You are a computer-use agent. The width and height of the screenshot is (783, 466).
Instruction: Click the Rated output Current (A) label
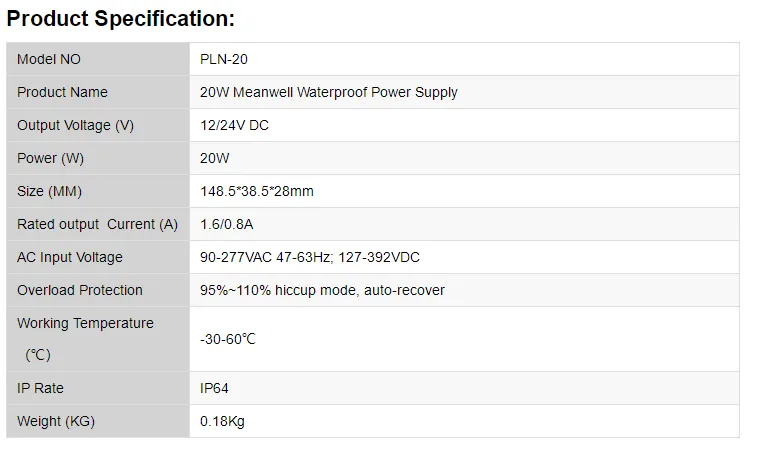click(97, 224)
